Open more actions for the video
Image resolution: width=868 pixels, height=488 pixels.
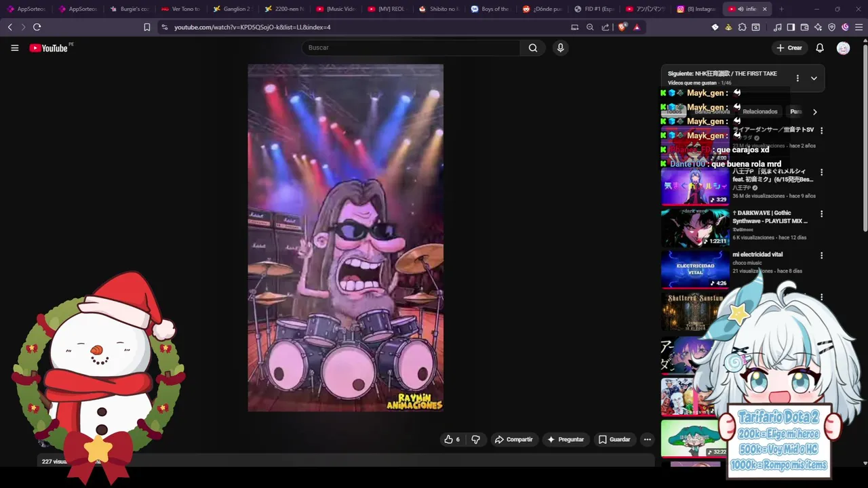[647, 439]
